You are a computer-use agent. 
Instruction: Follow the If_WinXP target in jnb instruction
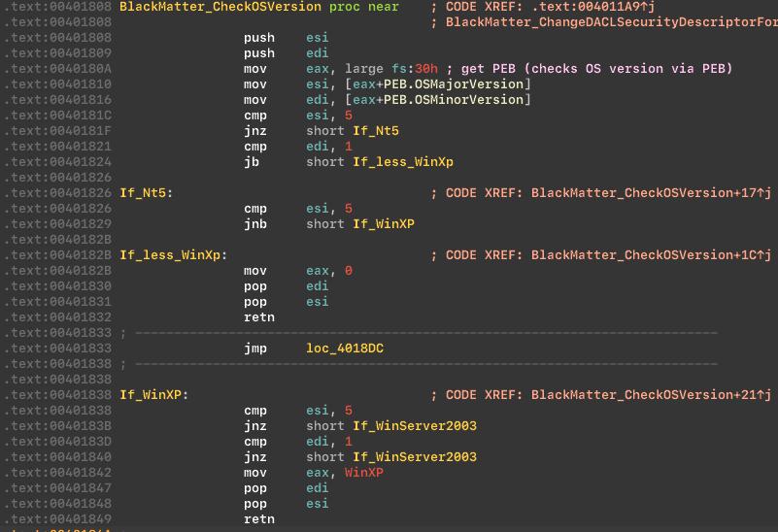[x=384, y=224]
